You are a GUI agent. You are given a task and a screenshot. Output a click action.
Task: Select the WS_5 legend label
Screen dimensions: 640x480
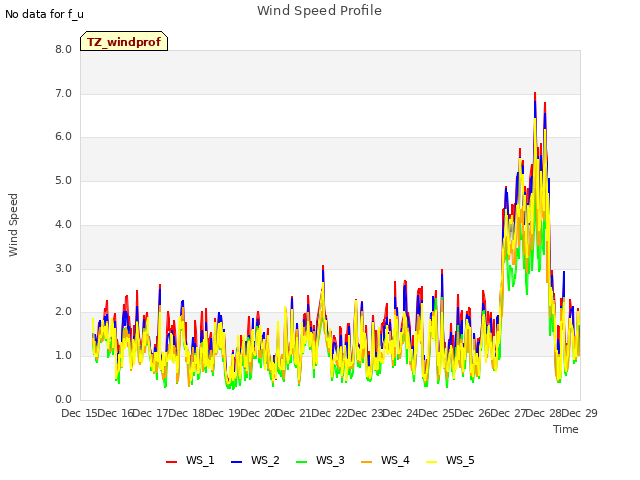(460, 460)
